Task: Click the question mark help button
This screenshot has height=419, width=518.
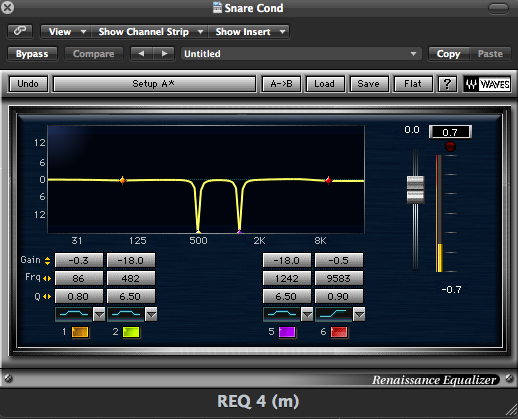Action: coord(447,84)
